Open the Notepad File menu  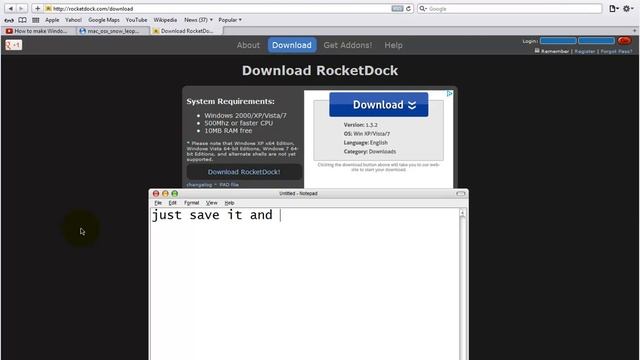158,203
